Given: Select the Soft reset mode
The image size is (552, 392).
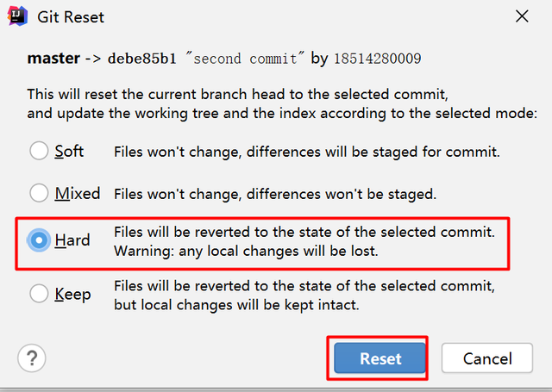Looking at the screenshot, I should coord(40,152).
